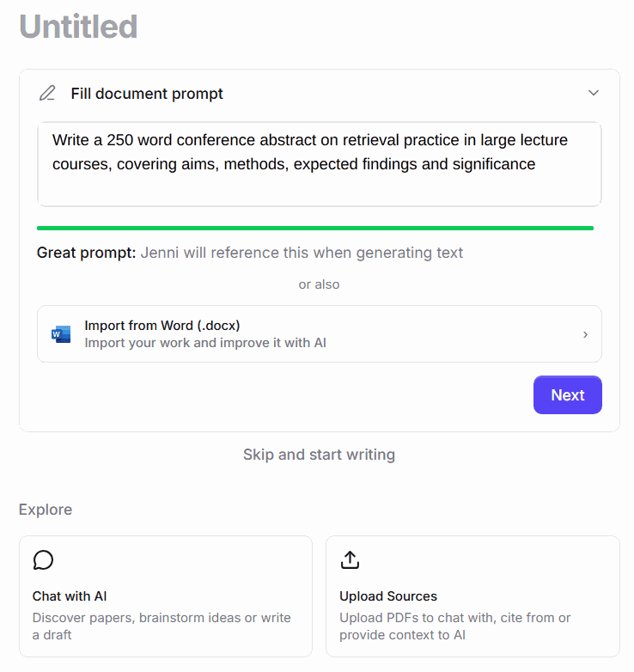Click the Great prompt feedback text
634x672 pixels.
250,253
